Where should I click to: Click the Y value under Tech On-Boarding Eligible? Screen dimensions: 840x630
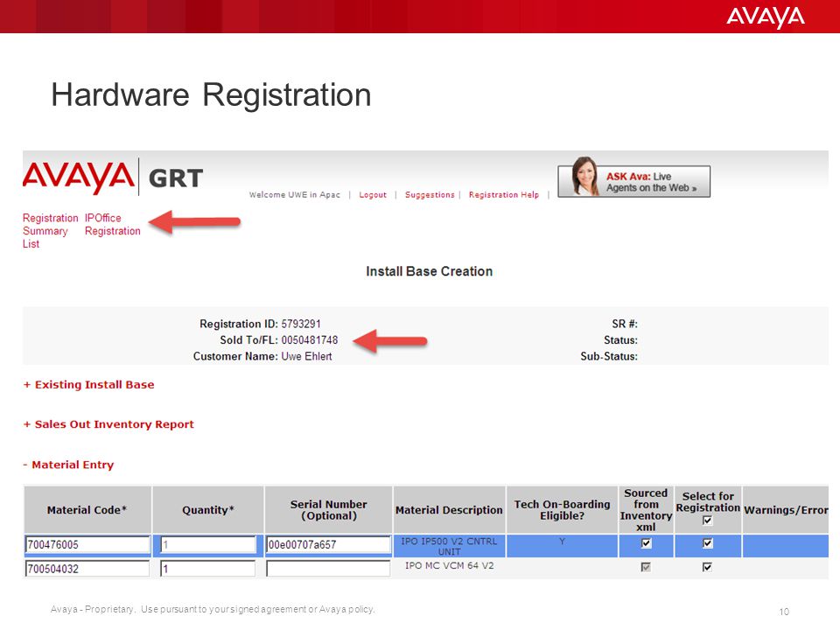(x=562, y=542)
